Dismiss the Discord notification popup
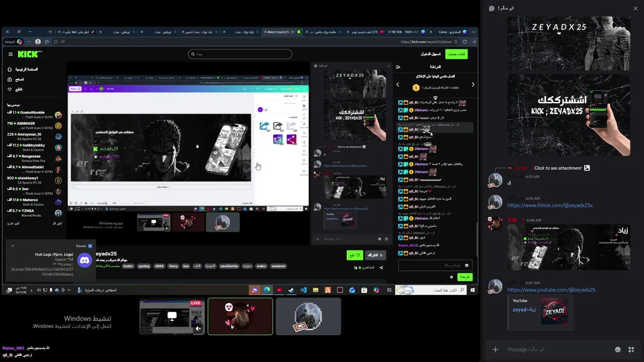 (x=13, y=246)
